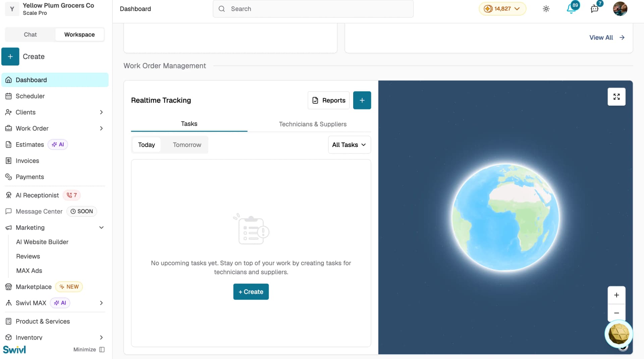Image resolution: width=644 pixels, height=359 pixels.
Task: Open Reviews under Marketing
Action: tap(28, 256)
